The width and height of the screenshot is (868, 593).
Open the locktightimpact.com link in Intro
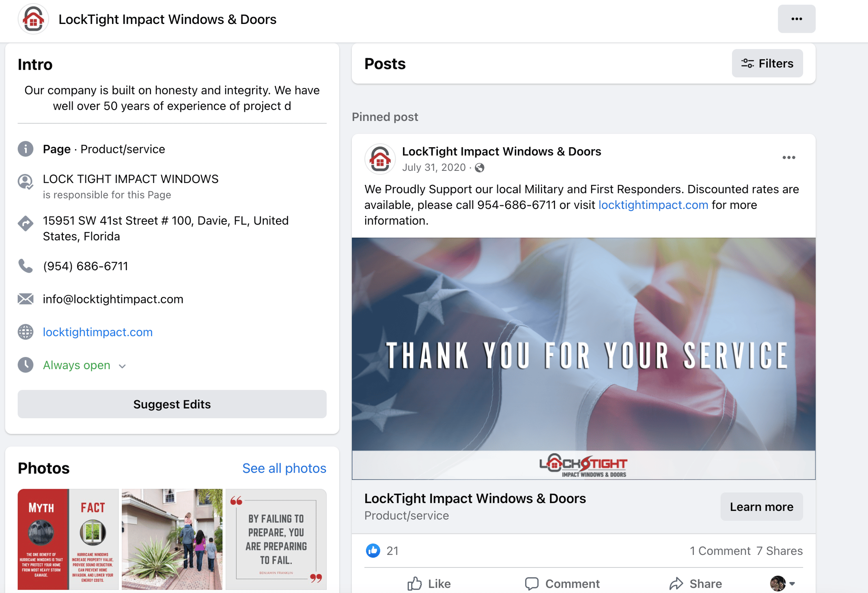[98, 332]
